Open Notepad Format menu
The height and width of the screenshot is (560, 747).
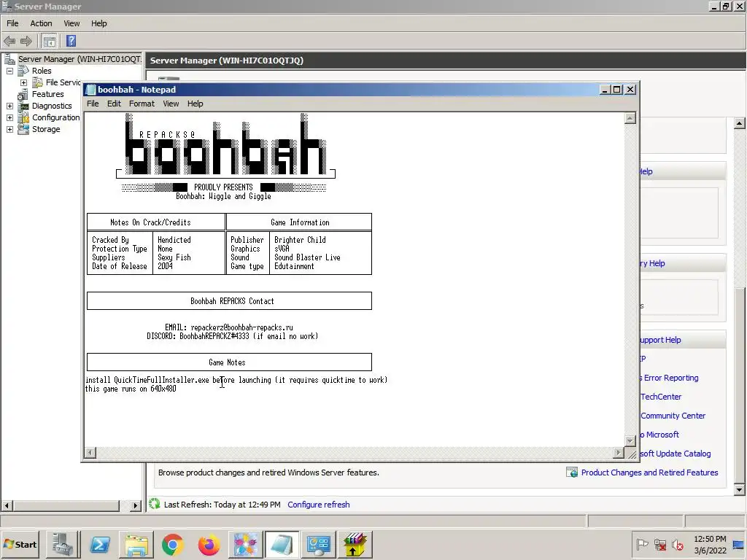142,104
